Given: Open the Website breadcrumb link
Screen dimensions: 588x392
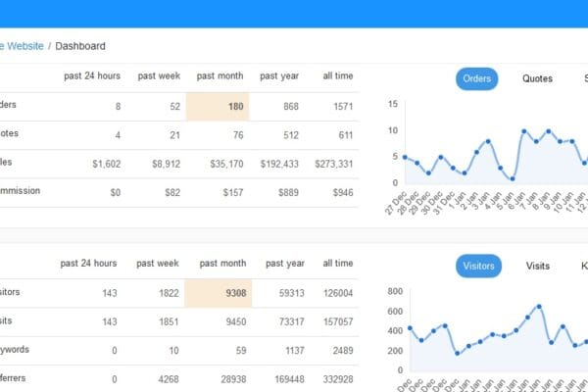Looking at the screenshot, I should [22, 46].
